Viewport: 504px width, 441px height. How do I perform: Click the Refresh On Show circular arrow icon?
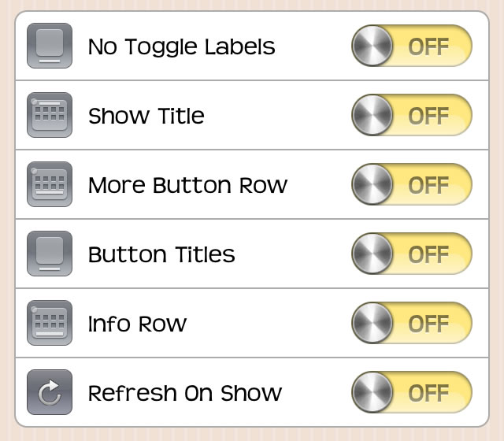(x=50, y=392)
